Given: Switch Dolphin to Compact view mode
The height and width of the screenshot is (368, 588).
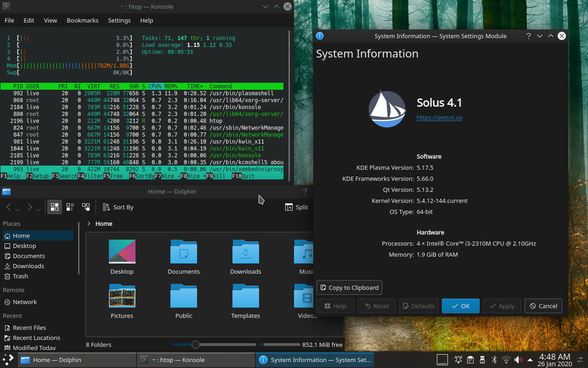Looking at the screenshot, I should click(70, 207).
